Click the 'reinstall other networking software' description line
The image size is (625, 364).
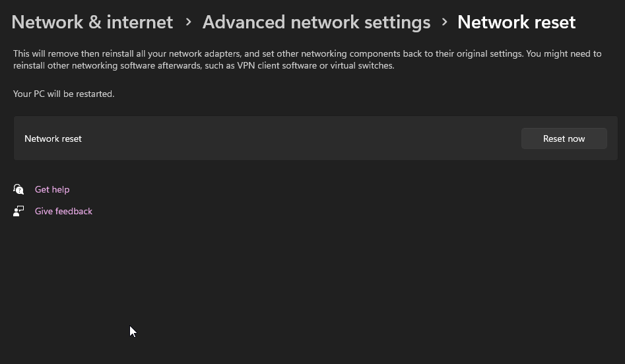pos(204,66)
